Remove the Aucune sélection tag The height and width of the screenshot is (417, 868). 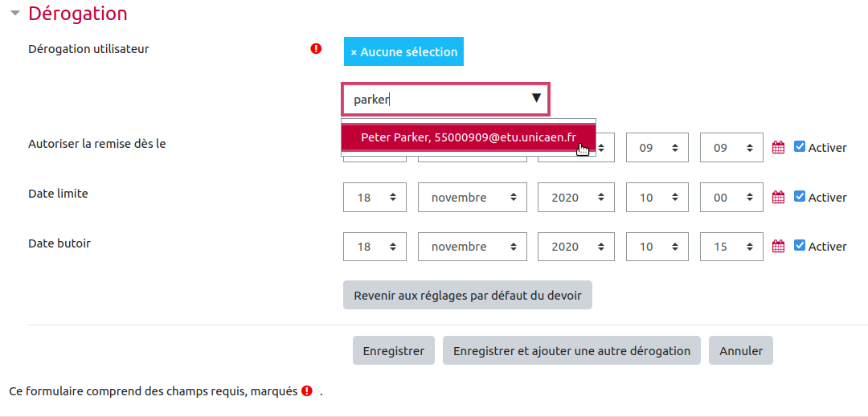coord(403,51)
